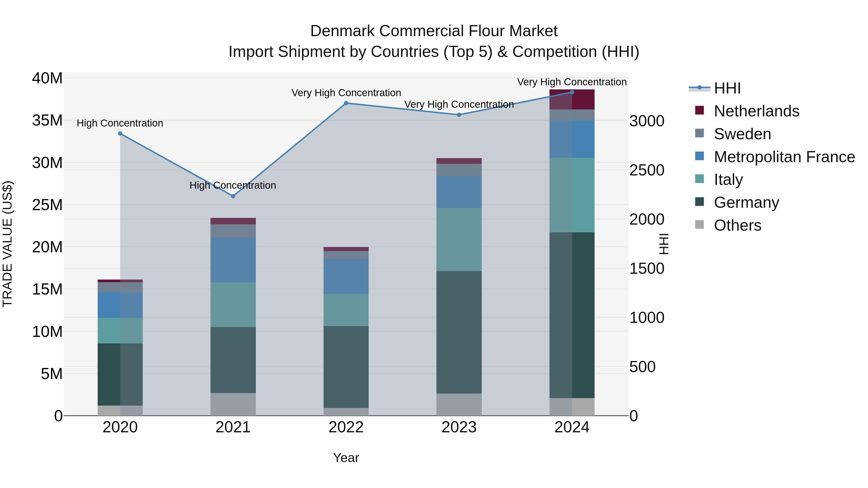Click the 2024 HHI data point
Image resolution: width=868 pixels, height=488 pixels.
[572, 92]
